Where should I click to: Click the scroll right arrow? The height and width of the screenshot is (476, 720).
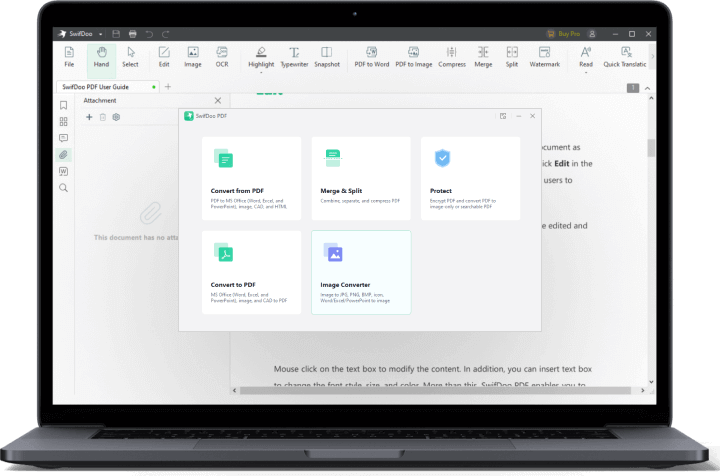tap(642, 391)
